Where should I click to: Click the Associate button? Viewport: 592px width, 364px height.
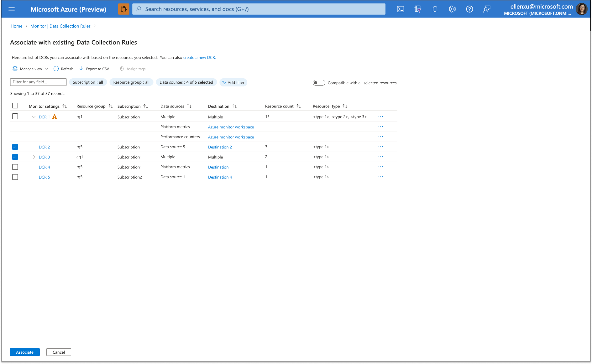(25, 352)
